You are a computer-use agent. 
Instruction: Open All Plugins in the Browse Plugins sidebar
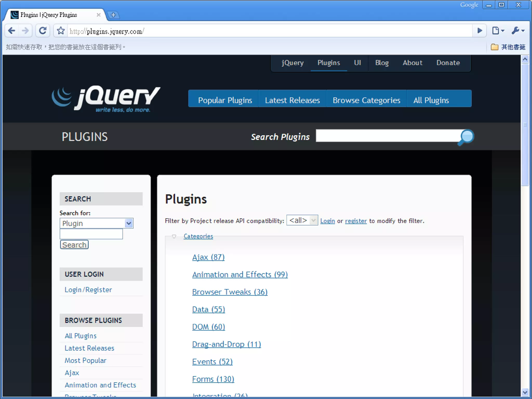point(81,336)
